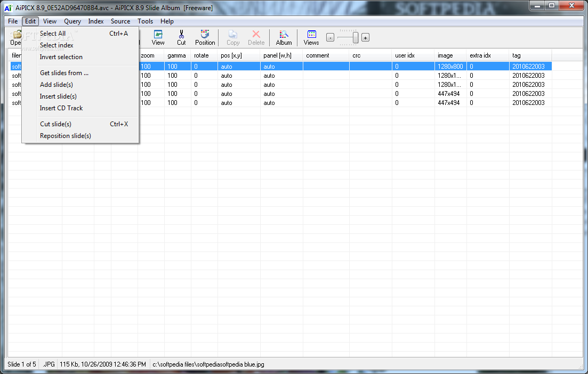Click the crc column header
This screenshot has width=588, height=374.
[370, 55]
